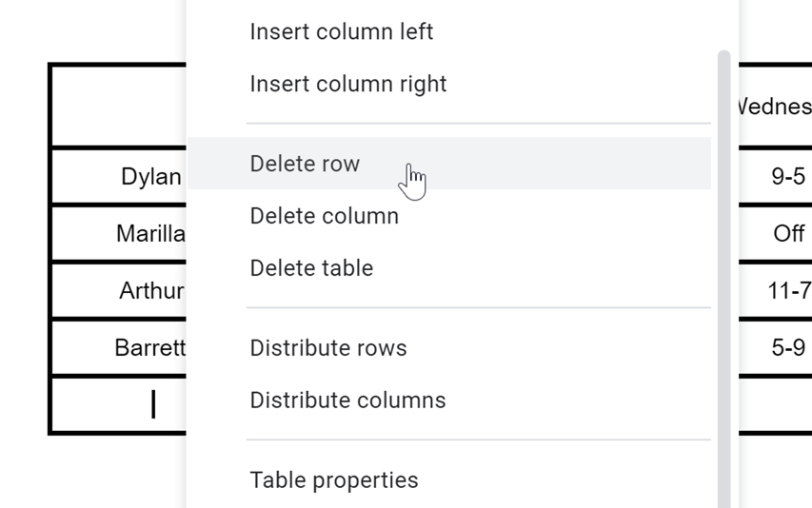Select Insert column right option
The image size is (812, 508).
coord(347,84)
